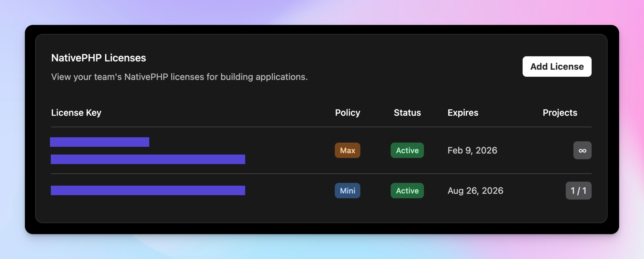Click the Active status in Max row
This screenshot has width=644, height=259.
click(407, 150)
